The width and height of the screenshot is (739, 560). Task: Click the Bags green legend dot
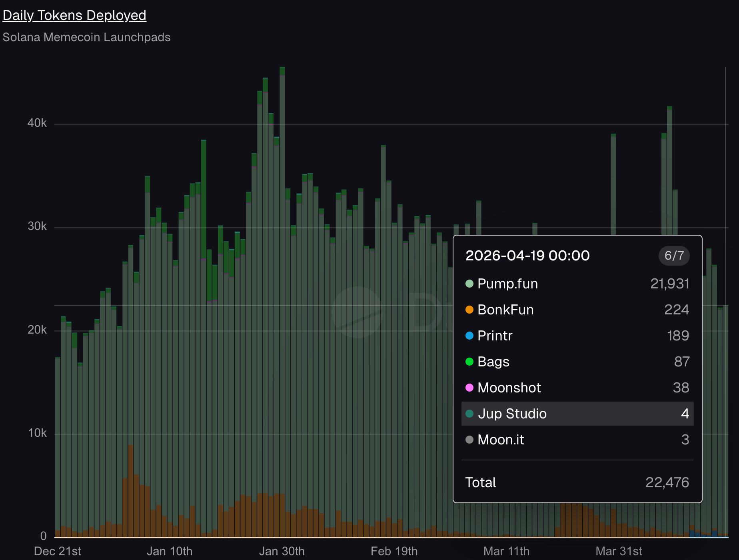pos(469,362)
